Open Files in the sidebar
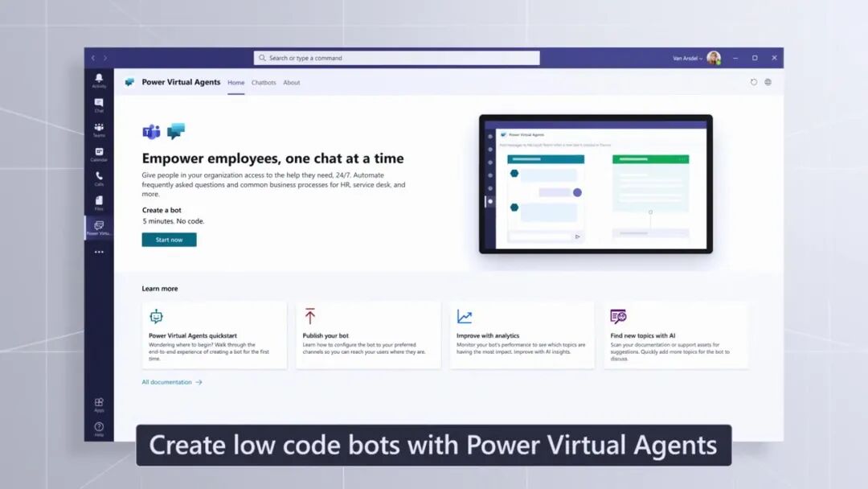 [99, 203]
